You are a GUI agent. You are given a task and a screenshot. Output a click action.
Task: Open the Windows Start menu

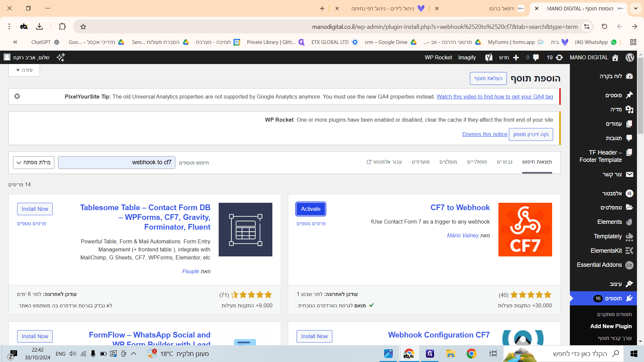click(x=634, y=354)
